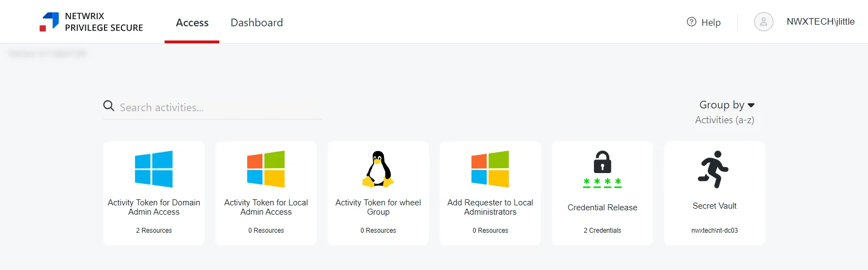Click 0 Resources under wheel Group
The image size is (868, 270).
[378, 231]
